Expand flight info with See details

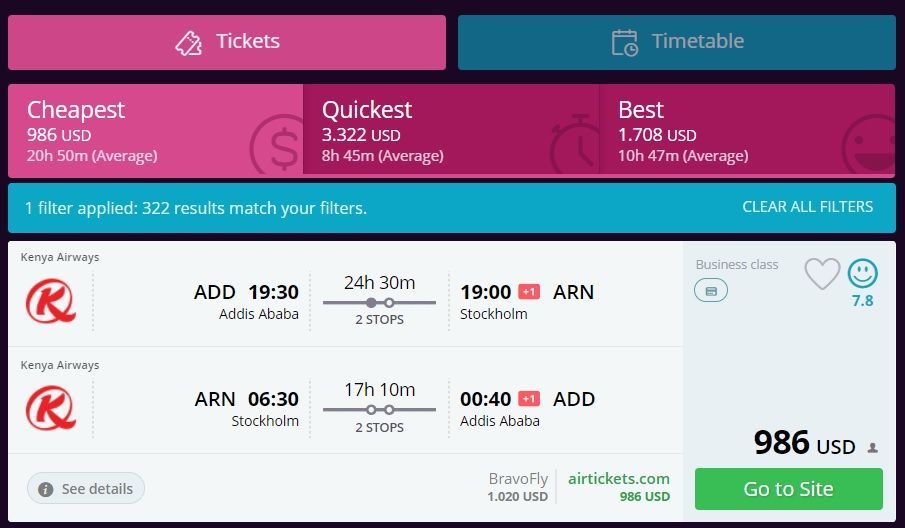pyautogui.click(x=86, y=489)
